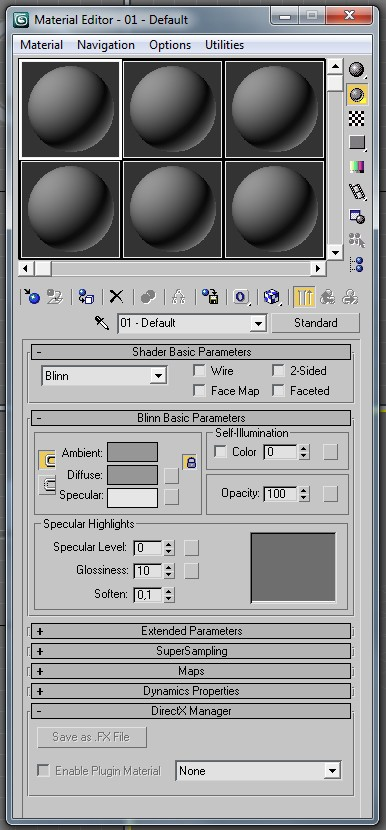
Task: Open the Options menu
Action: pyautogui.click(x=170, y=45)
